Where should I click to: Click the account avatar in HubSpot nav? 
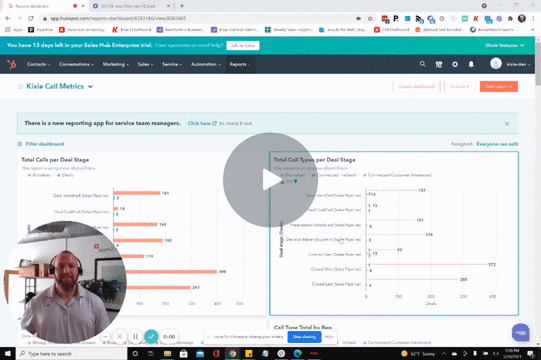[496, 64]
